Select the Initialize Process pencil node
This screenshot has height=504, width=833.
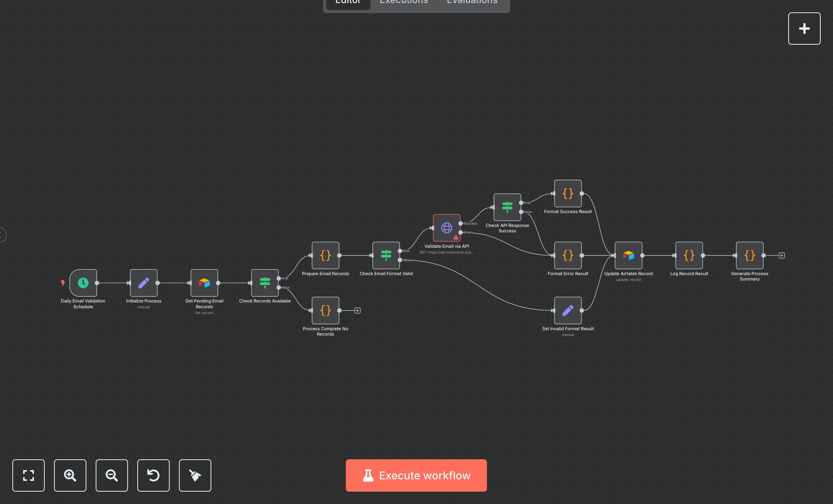(x=143, y=283)
